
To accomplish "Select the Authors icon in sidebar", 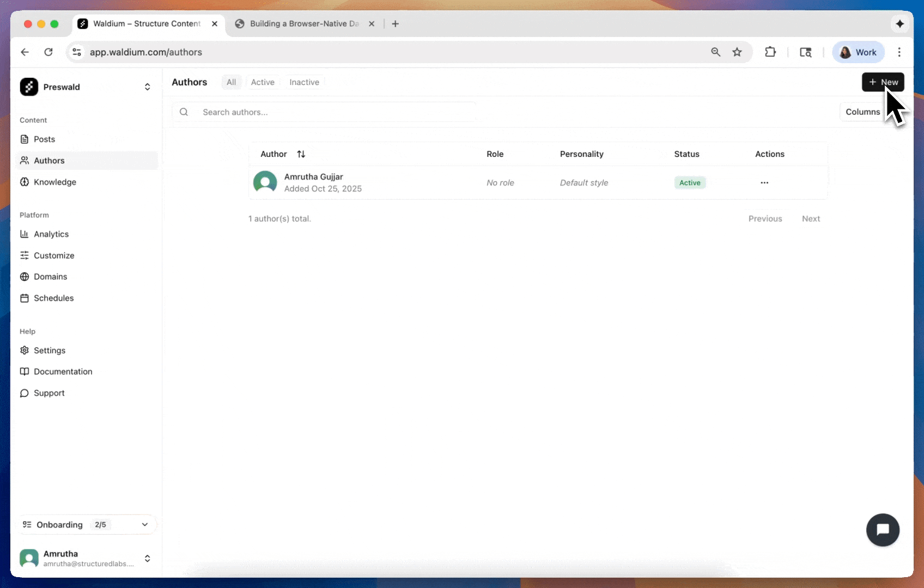I will click(25, 160).
